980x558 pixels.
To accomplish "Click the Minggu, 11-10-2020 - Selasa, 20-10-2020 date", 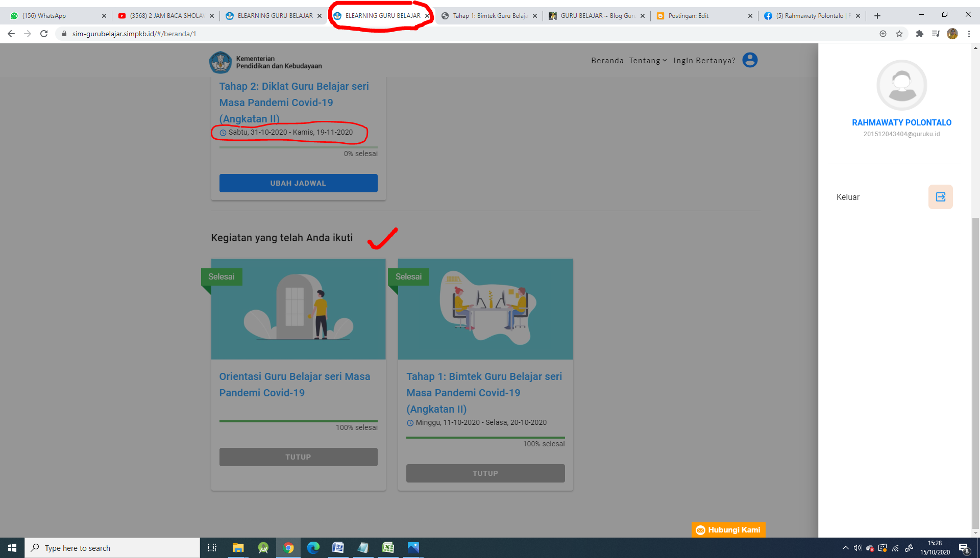I will (x=481, y=422).
